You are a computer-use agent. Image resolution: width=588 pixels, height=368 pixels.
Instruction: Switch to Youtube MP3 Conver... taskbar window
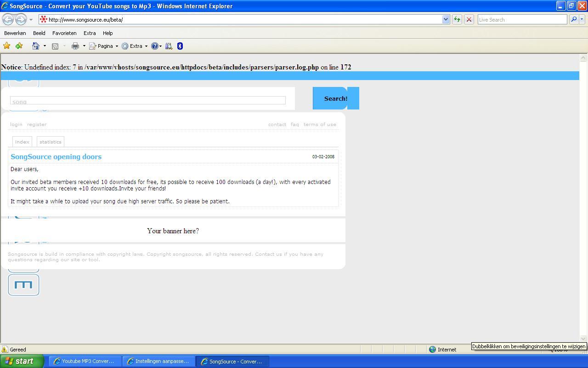[x=84, y=362]
